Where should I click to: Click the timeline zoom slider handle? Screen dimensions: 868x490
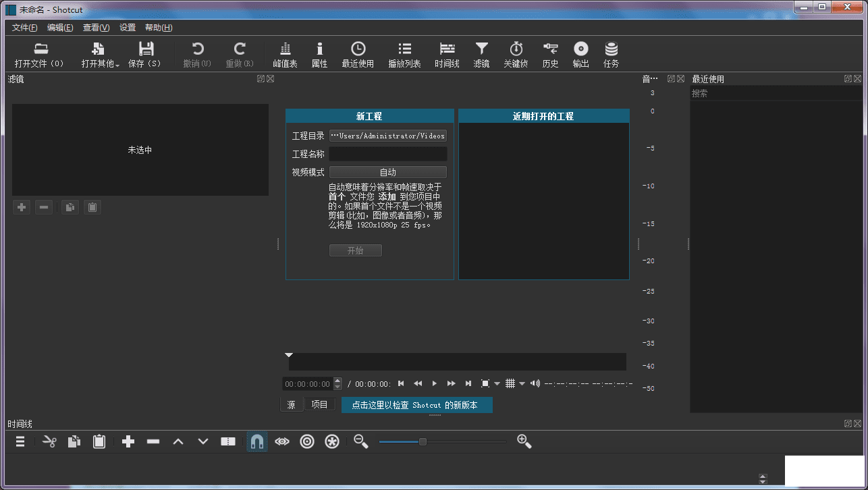click(423, 442)
